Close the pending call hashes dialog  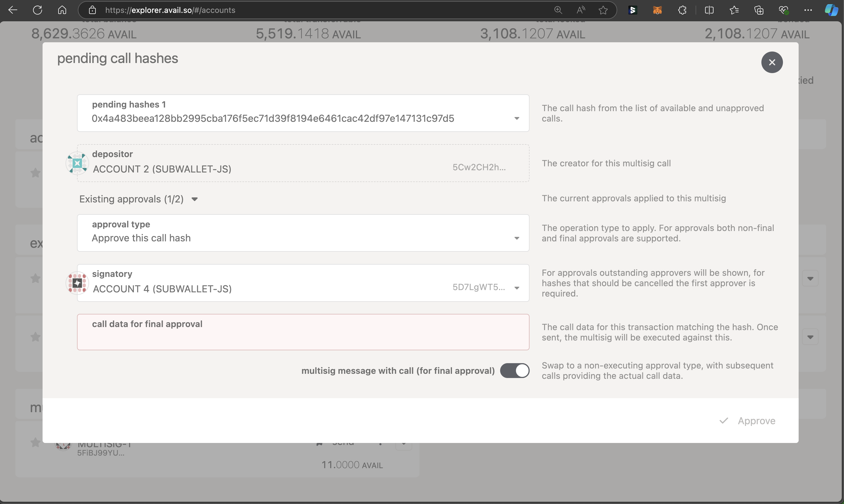pos(772,62)
